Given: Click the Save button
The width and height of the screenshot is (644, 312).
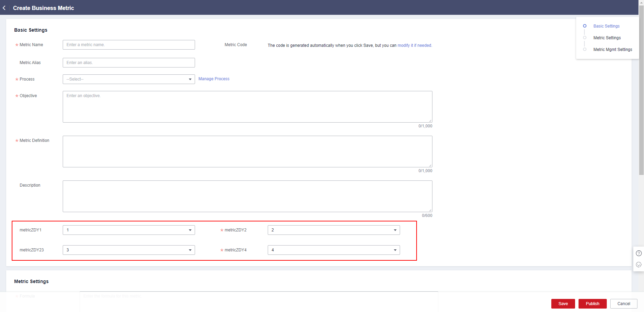Looking at the screenshot, I should (563, 304).
